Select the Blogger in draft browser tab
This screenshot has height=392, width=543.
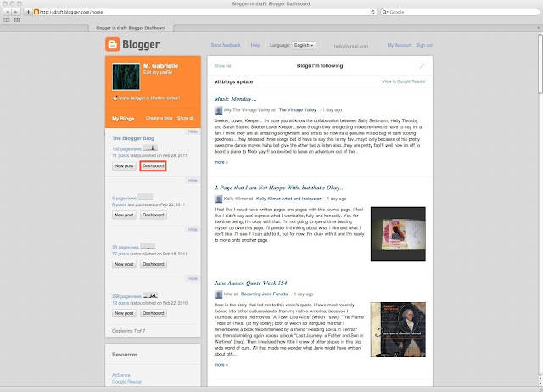click(131, 28)
